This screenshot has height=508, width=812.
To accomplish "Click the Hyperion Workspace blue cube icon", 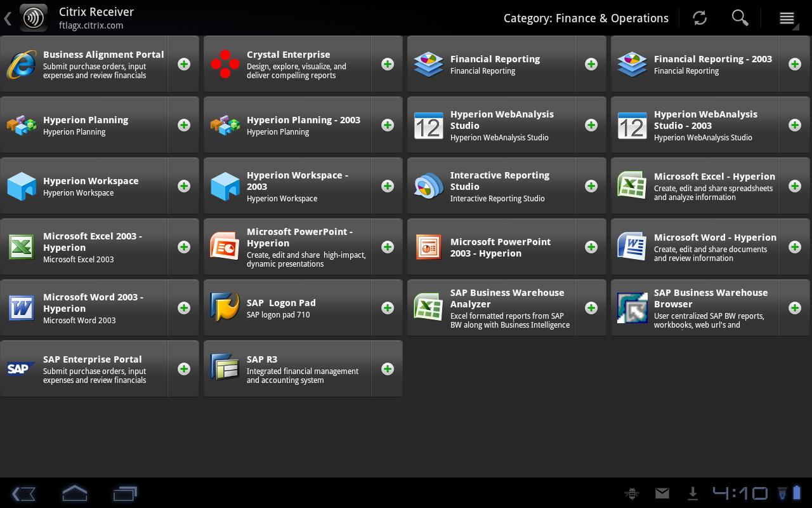I will 22,186.
